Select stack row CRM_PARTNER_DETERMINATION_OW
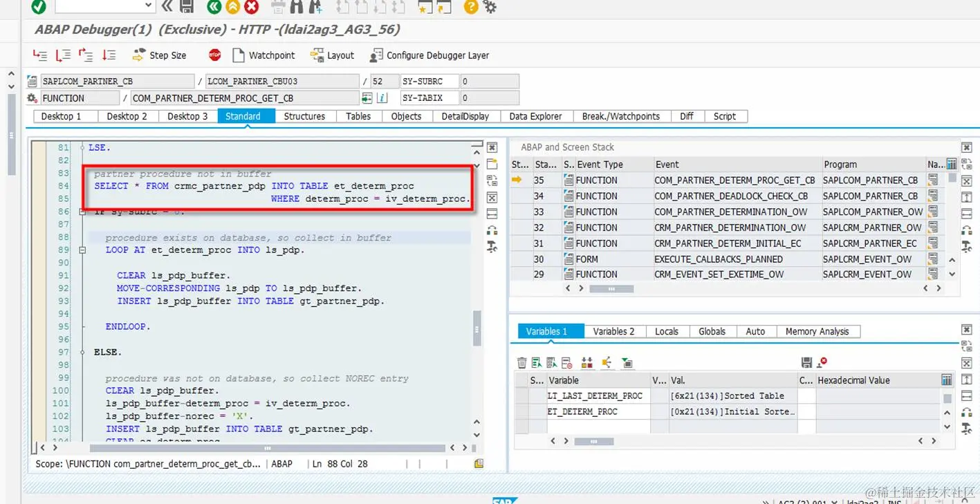Image resolution: width=980 pixels, height=504 pixels. 730,227
